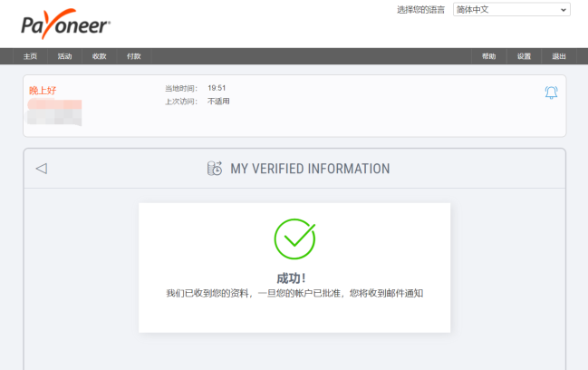Open the notifications bell
Screen dimensions: 588x370
pyautogui.click(x=551, y=92)
